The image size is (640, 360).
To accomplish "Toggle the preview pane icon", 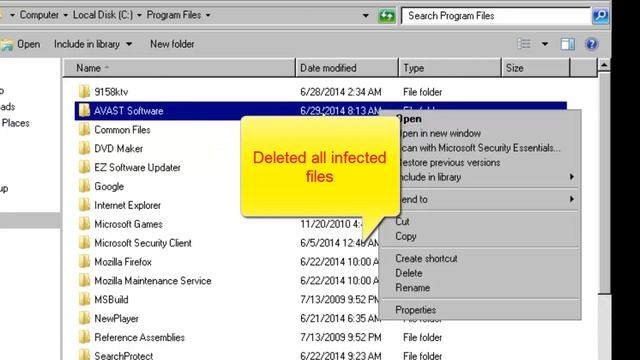I will [x=567, y=44].
